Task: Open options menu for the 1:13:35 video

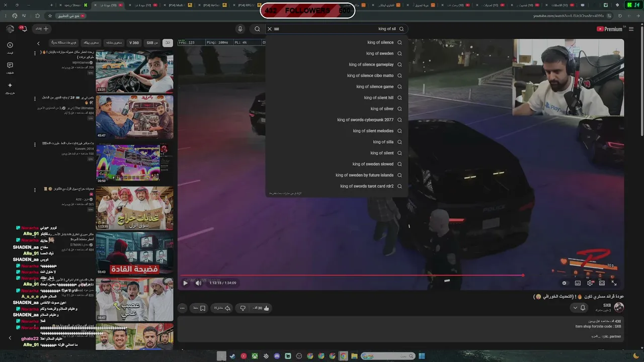Action: pos(35,190)
